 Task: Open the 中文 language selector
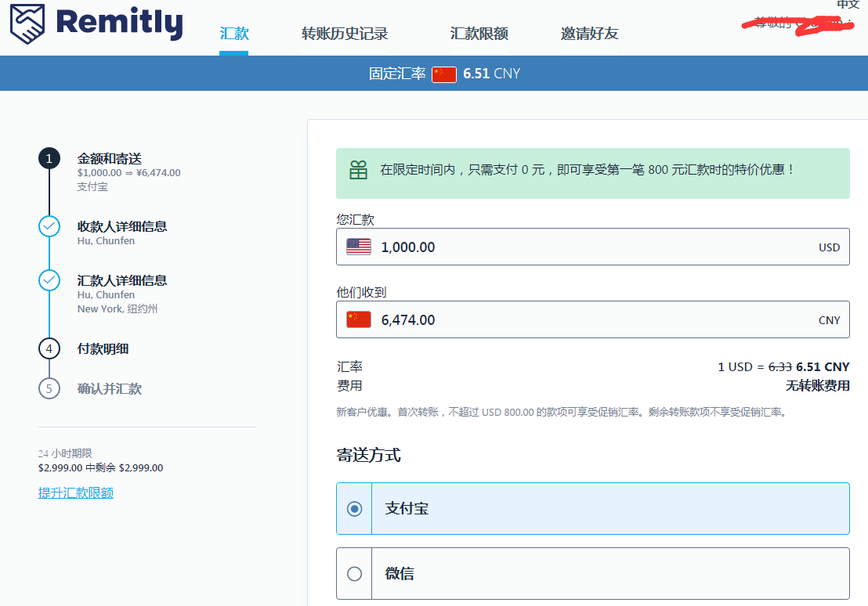(848, 5)
